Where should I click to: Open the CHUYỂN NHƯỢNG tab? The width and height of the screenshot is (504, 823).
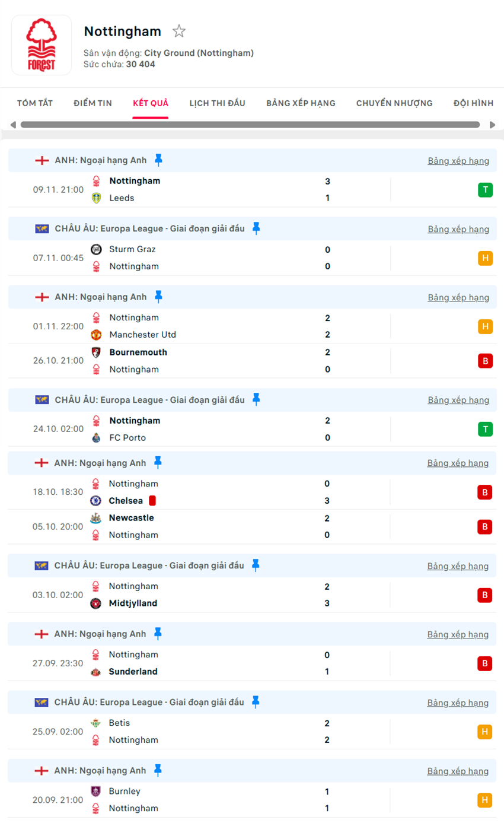coord(394,103)
